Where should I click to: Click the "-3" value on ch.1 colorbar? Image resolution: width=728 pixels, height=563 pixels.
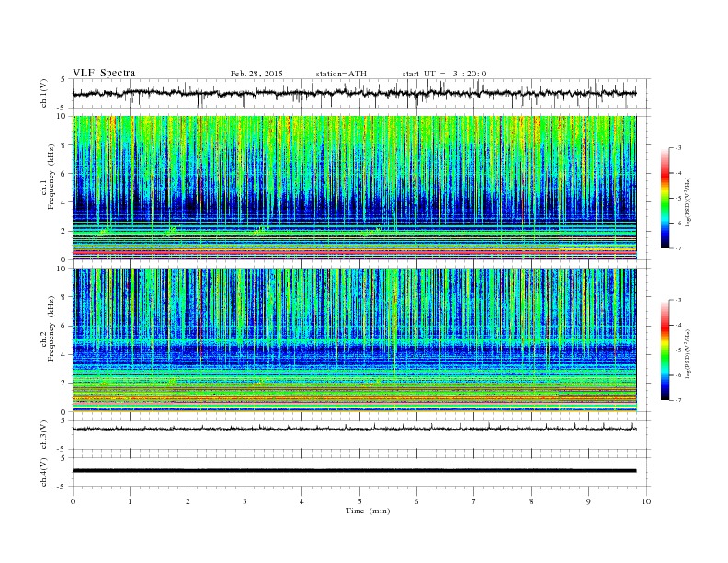click(x=678, y=148)
